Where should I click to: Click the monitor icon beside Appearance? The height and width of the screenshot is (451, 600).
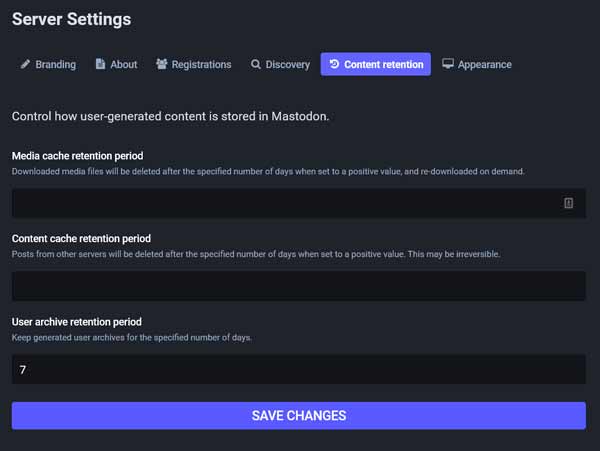click(448, 63)
